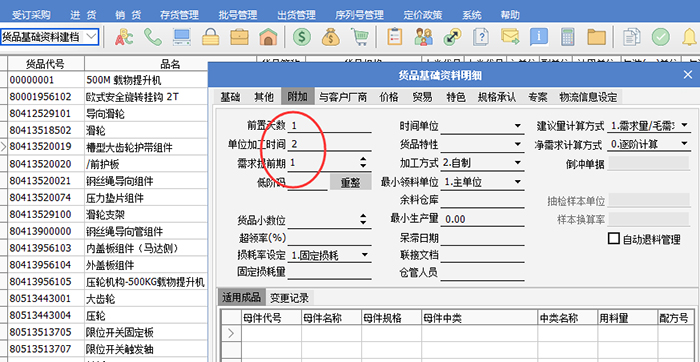Switch to the 与客户厂商 tab
The image size is (700, 362).
pyautogui.click(x=342, y=97)
